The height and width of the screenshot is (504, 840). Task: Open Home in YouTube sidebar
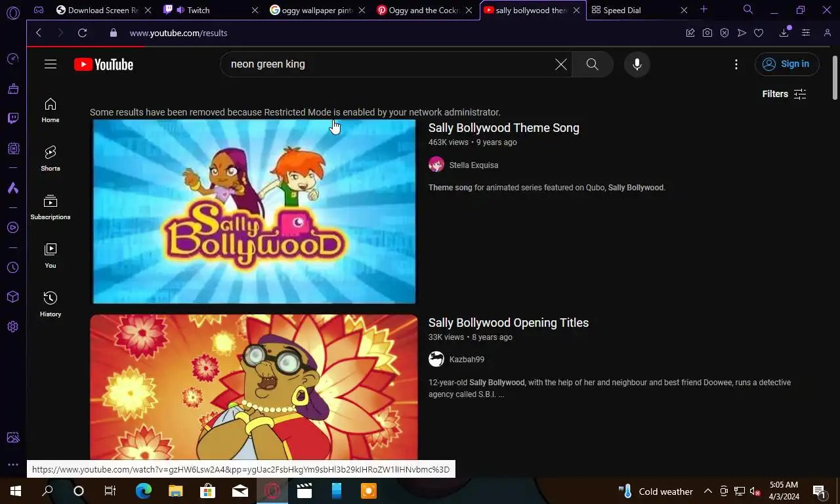pos(51,110)
